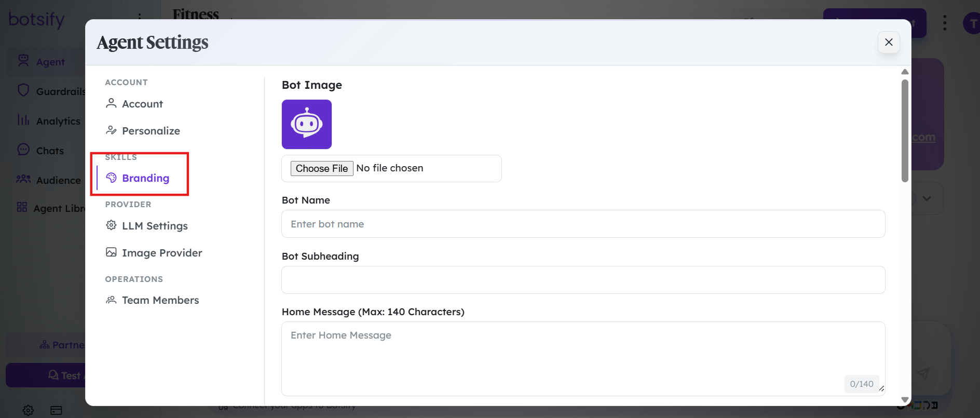Click the Test button in background sidebar

click(x=46, y=375)
